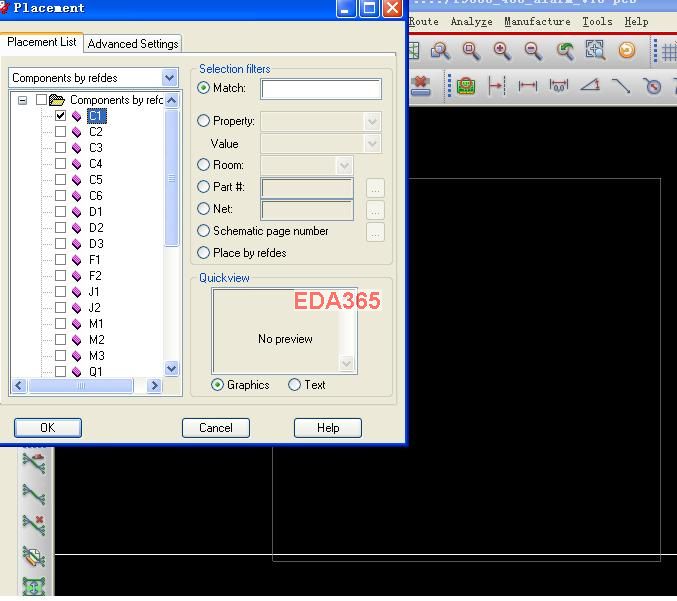Zoom out with the minus magnifier
Viewport: 677px width, 601px height.
tap(533, 51)
